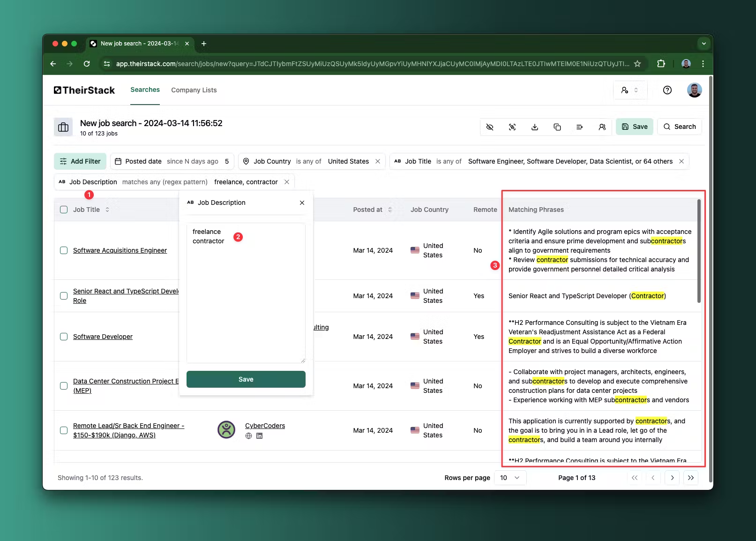This screenshot has width=756, height=541.
Task: Open the Rows per page dropdown
Action: point(510,478)
